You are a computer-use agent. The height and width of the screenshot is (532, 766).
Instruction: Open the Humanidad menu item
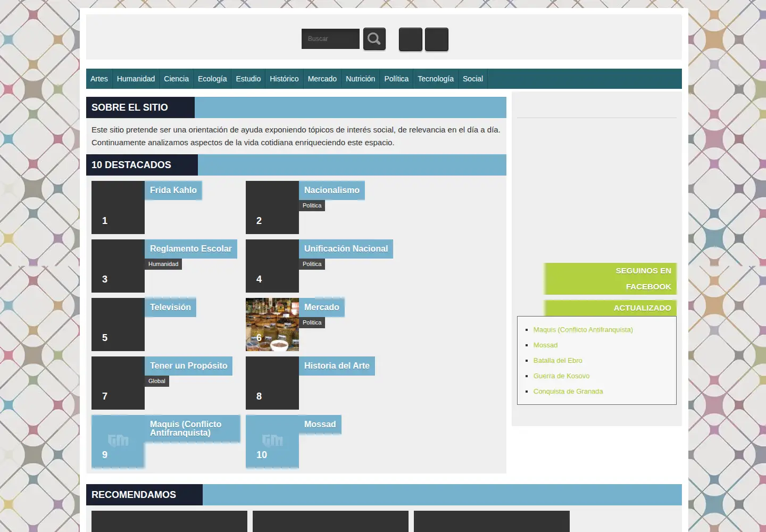(136, 79)
